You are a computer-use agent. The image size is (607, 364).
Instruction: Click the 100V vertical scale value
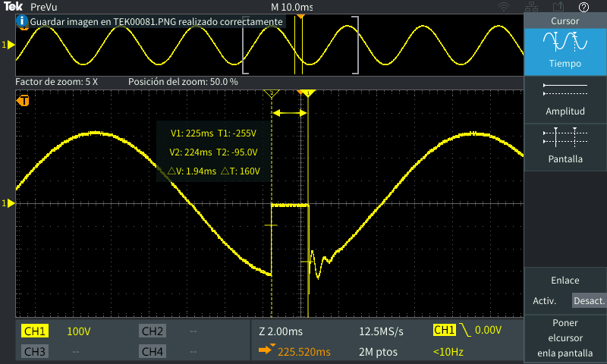(x=79, y=331)
